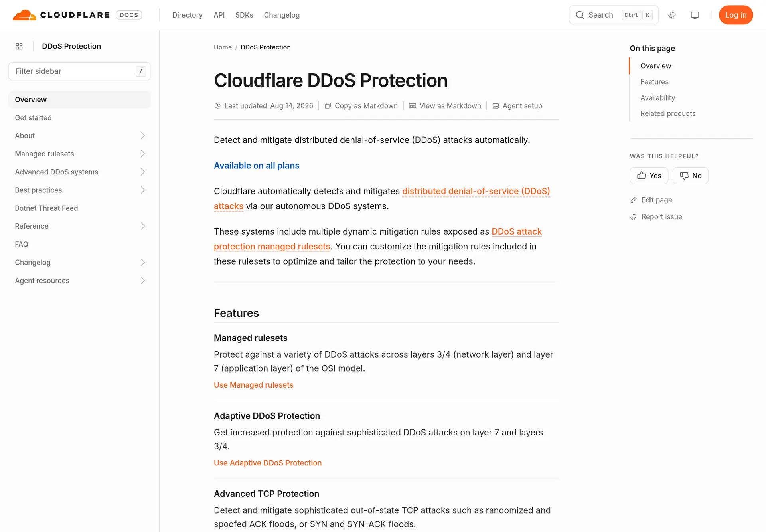
Task: Open the Available on all plans link
Action: [257, 166]
